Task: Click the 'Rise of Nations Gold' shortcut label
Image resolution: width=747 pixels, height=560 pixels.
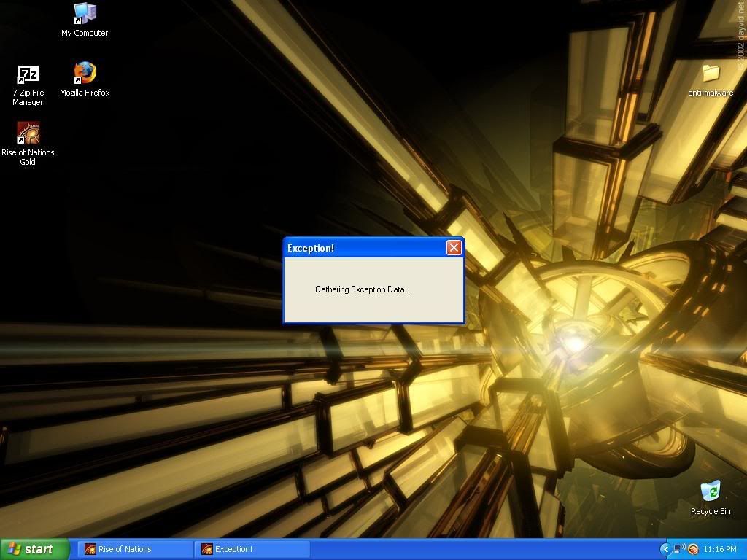Action: coord(28,157)
